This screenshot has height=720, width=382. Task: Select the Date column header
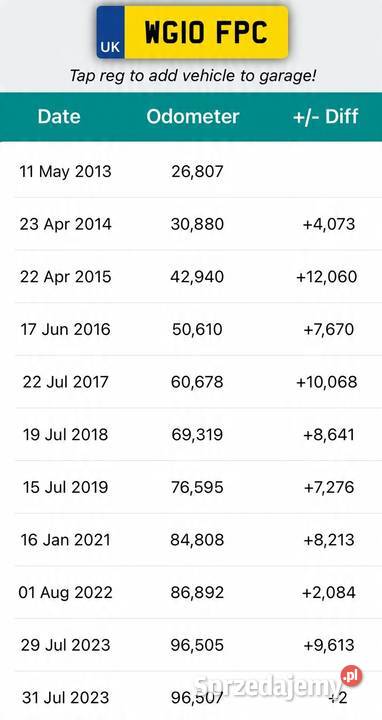[59, 117]
